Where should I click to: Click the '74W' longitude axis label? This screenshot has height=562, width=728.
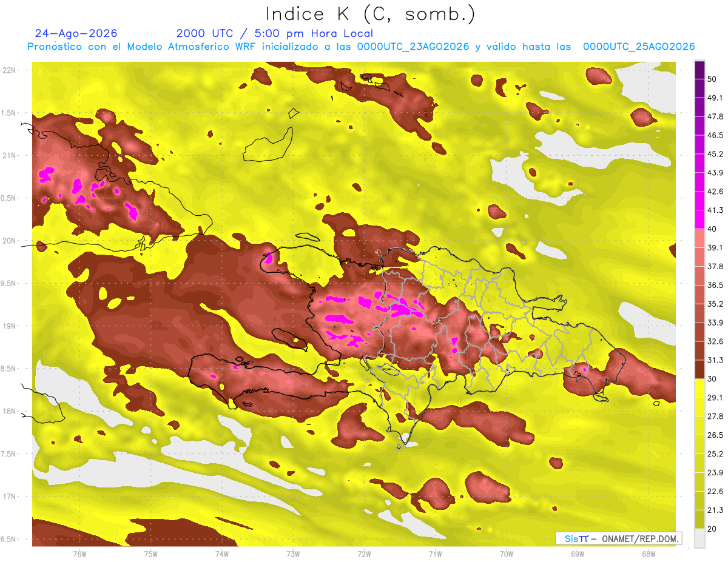pos(222,554)
